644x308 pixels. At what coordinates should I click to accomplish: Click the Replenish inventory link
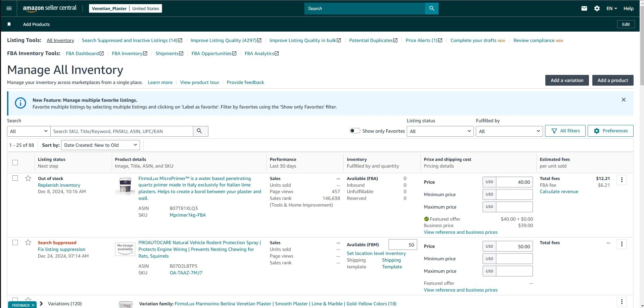pyautogui.click(x=59, y=185)
